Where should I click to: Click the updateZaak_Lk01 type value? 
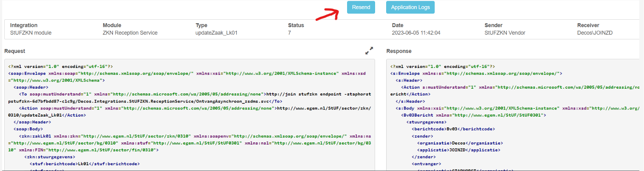pos(216,33)
